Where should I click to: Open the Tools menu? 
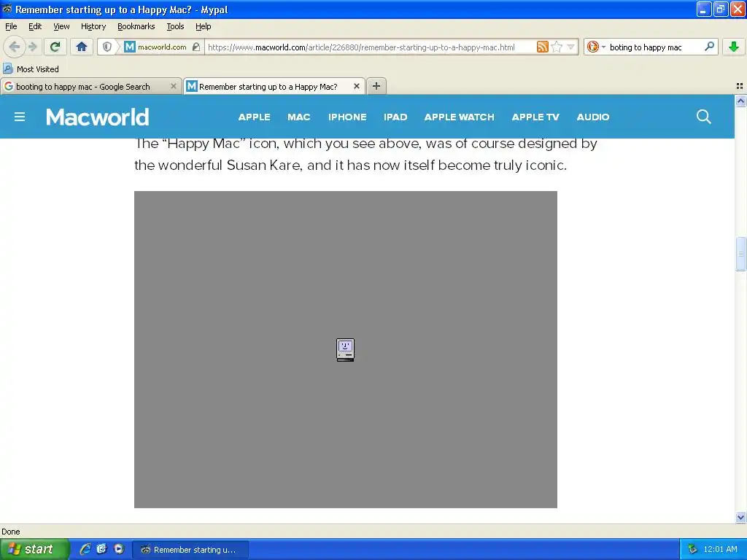175,26
